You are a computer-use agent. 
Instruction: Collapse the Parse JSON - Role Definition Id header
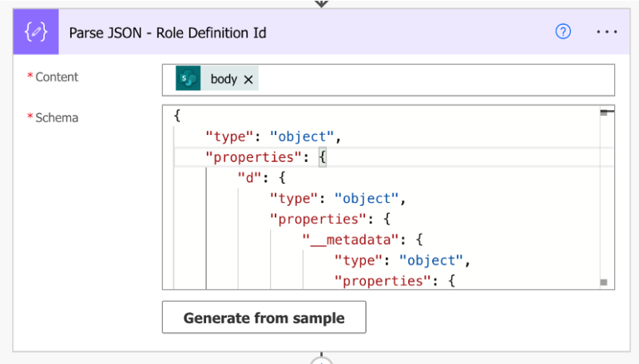(x=319, y=32)
